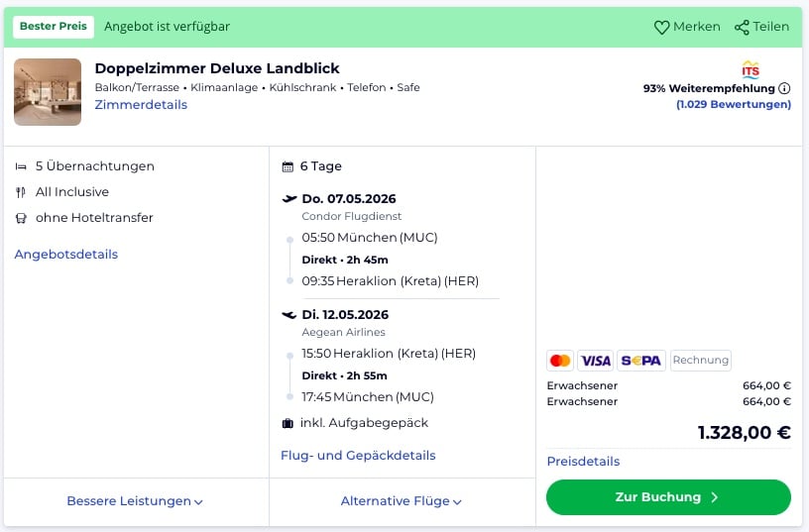Screen dimensions: 809x532
Task: Click the Rechnung payment badge
Action: tap(701, 361)
